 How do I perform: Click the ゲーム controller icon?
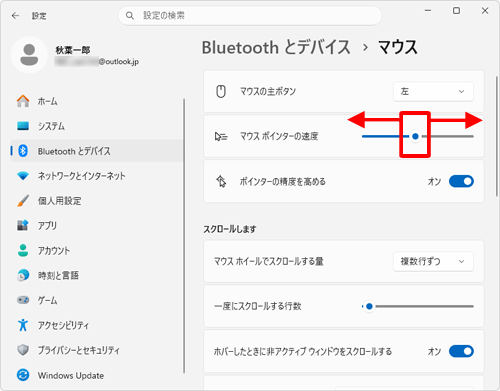tap(23, 300)
